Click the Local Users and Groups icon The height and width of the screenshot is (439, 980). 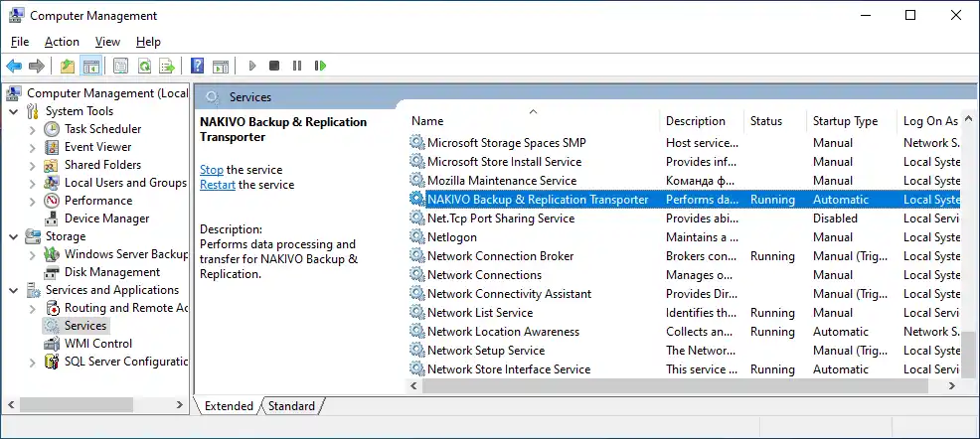(52, 183)
